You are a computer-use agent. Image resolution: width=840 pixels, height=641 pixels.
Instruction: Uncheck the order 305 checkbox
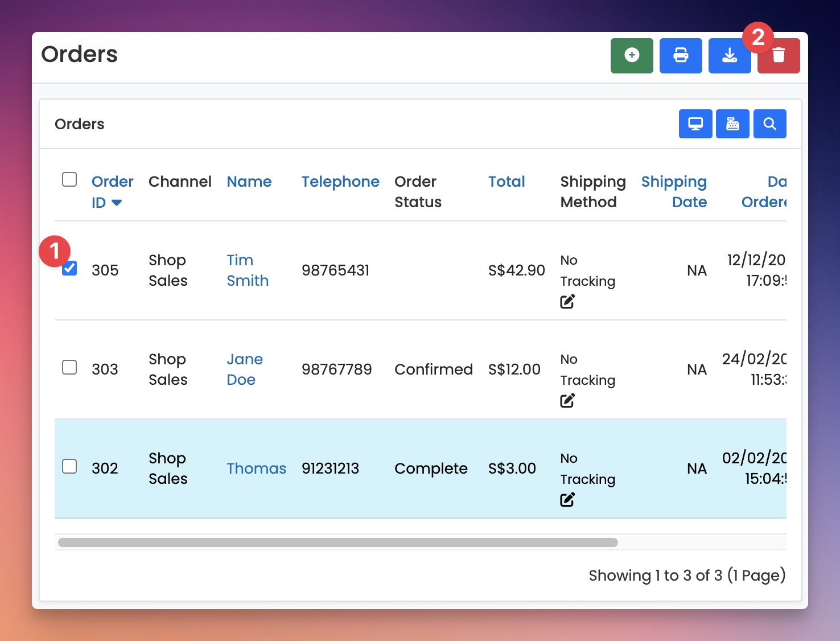[69, 268]
